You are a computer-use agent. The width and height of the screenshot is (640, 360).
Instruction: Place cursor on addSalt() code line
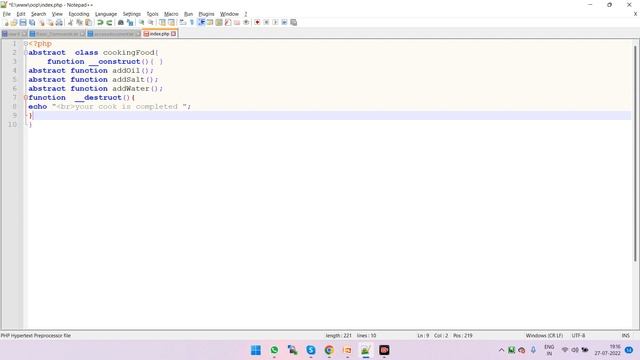pyautogui.click(x=93, y=80)
